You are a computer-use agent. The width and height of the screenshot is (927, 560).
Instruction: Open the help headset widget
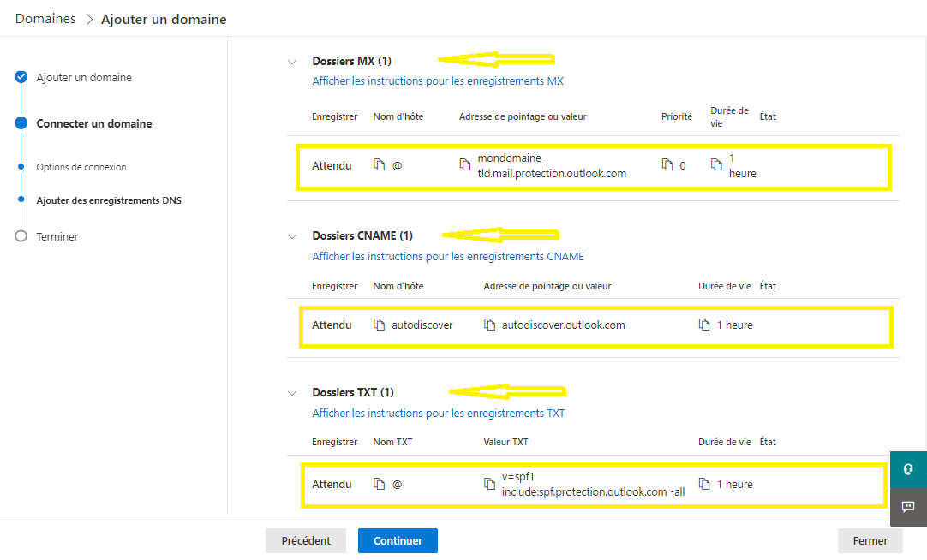click(909, 469)
